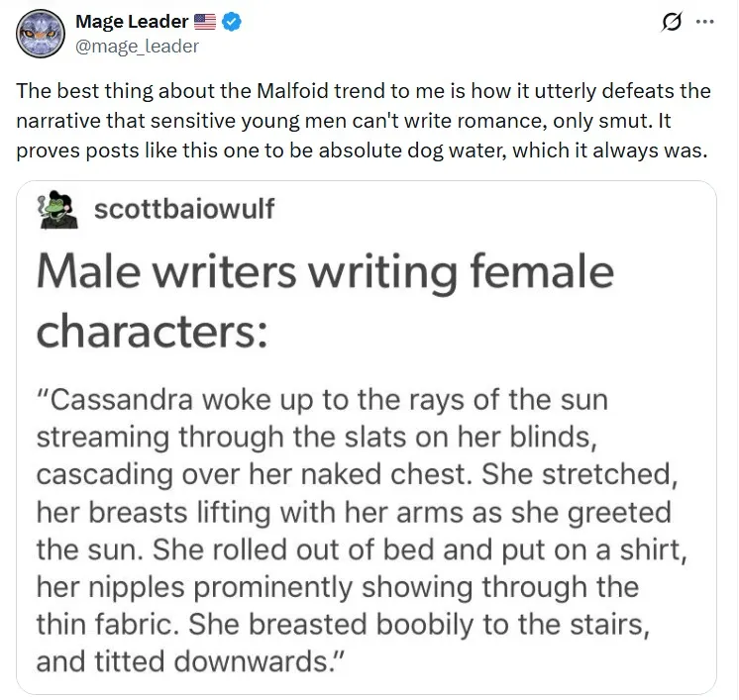
Task: Open the Mage Leader display name link
Action: click(x=132, y=22)
